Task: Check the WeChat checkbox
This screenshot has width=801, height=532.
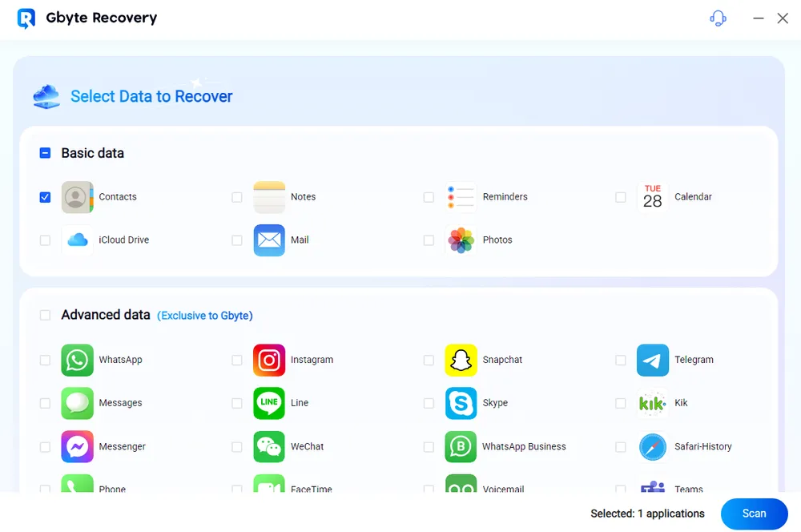Action: [x=237, y=447]
